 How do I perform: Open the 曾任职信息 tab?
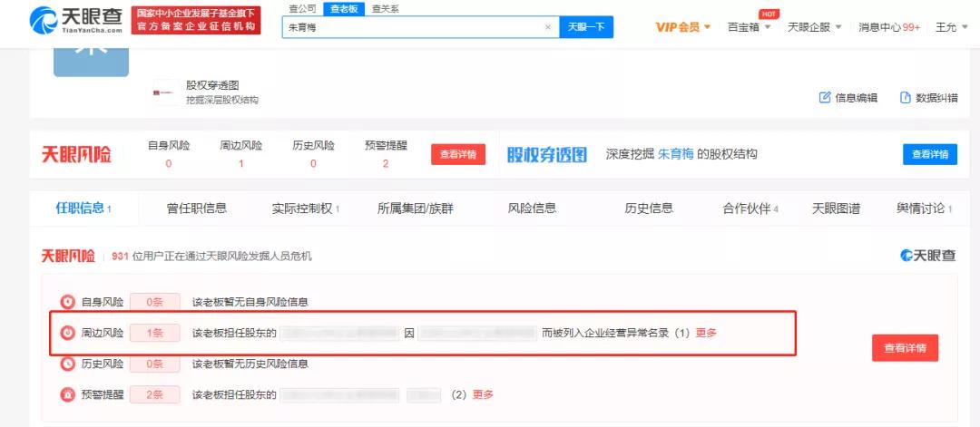[196, 209]
